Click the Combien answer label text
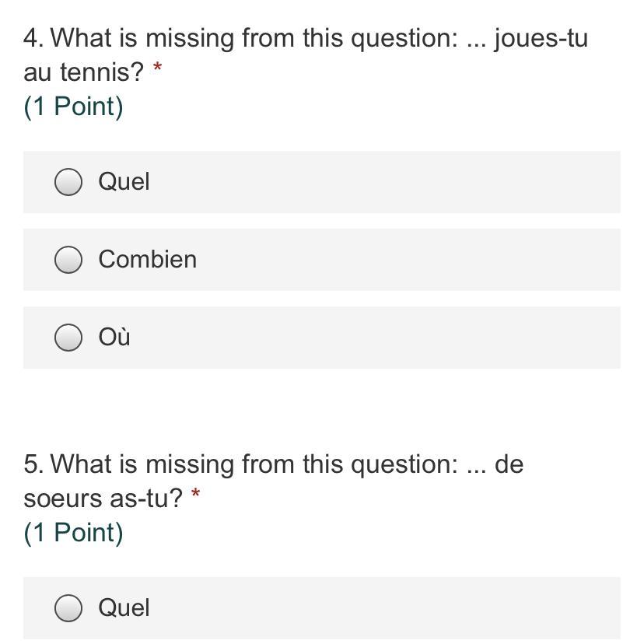Viewport: 644px width, 644px height. tap(148, 260)
